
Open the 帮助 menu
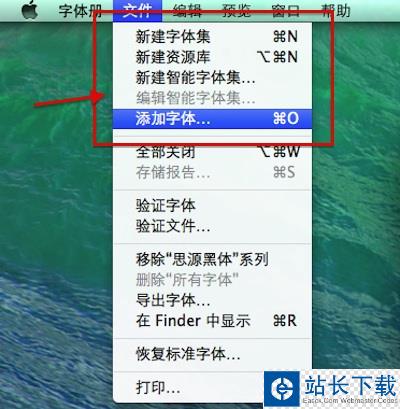335,11
